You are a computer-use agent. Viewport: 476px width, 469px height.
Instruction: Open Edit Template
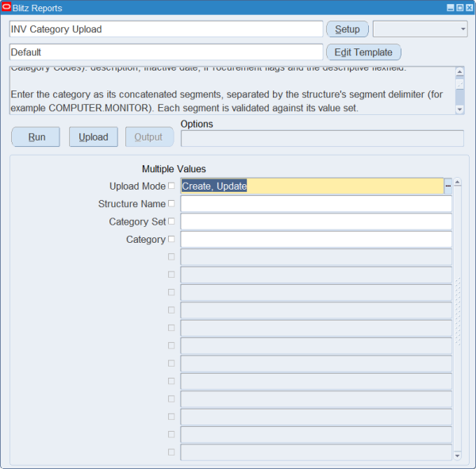coord(363,52)
